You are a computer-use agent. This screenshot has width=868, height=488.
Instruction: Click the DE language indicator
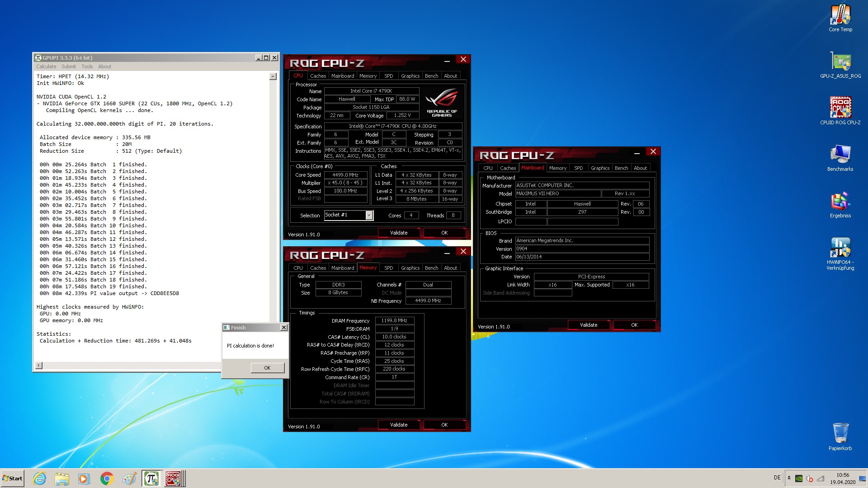click(x=777, y=478)
